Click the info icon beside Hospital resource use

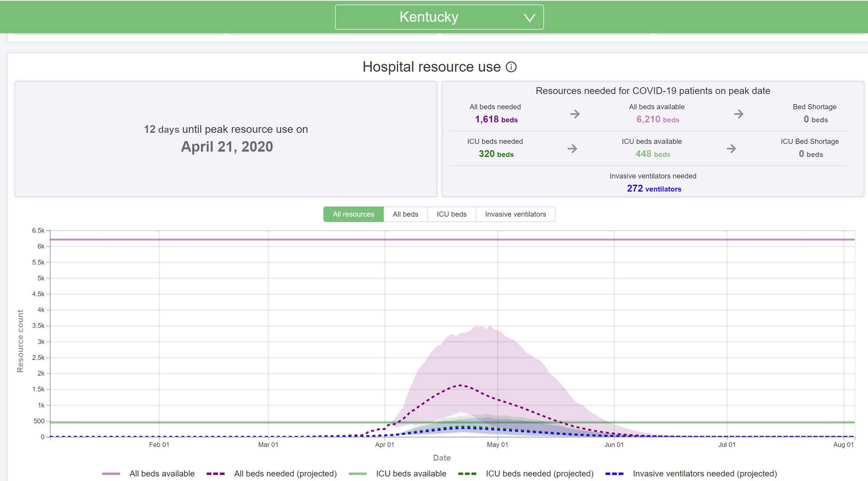(x=511, y=67)
